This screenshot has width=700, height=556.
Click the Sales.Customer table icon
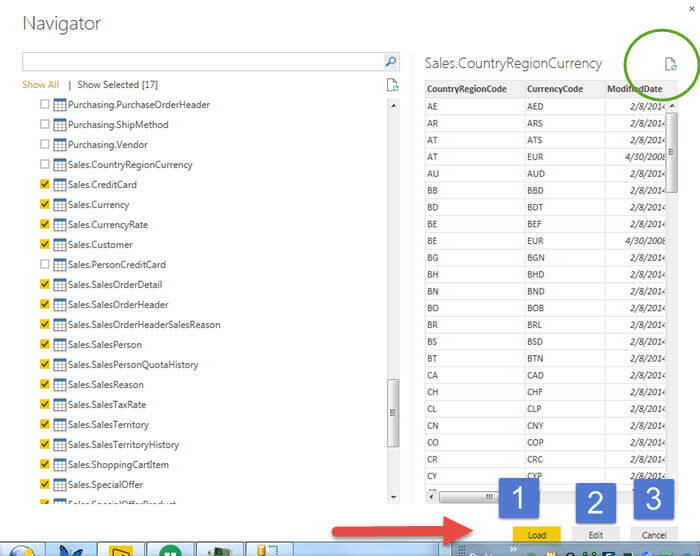(x=59, y=245)
